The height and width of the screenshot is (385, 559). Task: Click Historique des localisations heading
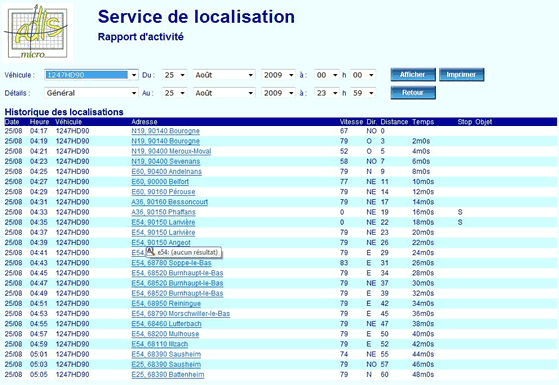pos(64,112)
